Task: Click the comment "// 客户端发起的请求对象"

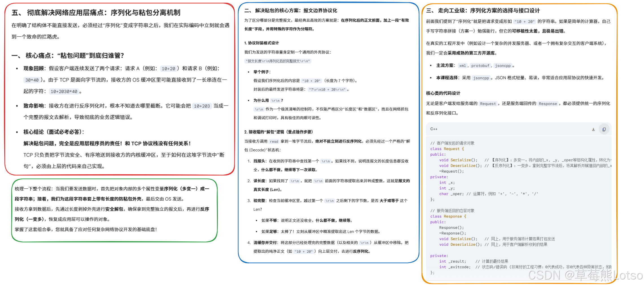Action: tap(452, 143)
